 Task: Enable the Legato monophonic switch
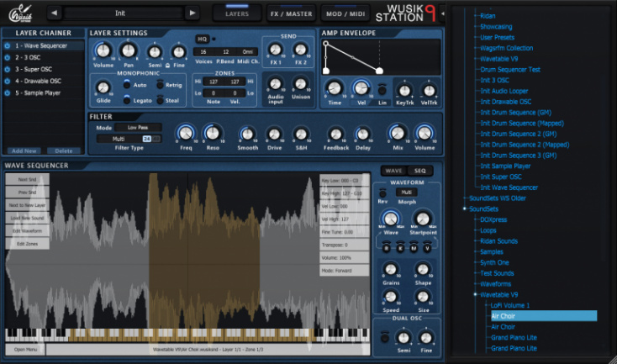tap(127, 100)
